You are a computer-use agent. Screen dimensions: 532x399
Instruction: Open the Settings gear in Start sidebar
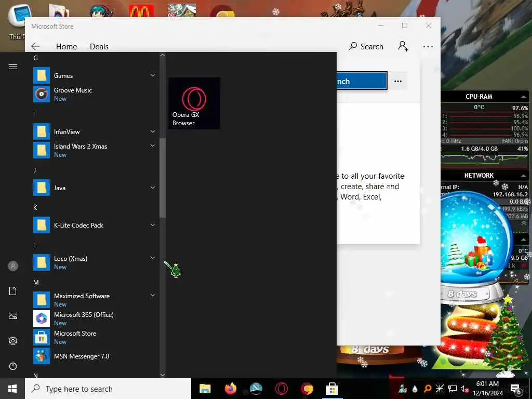13,341
